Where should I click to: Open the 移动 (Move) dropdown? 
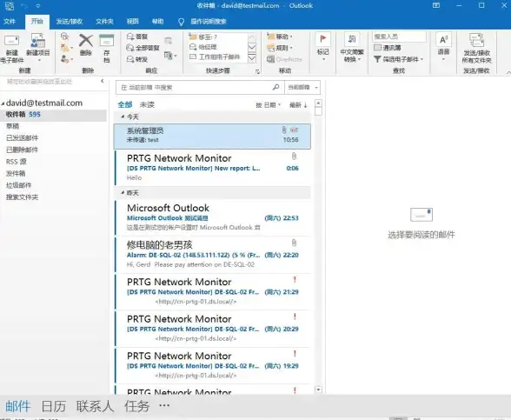[280, 37]
